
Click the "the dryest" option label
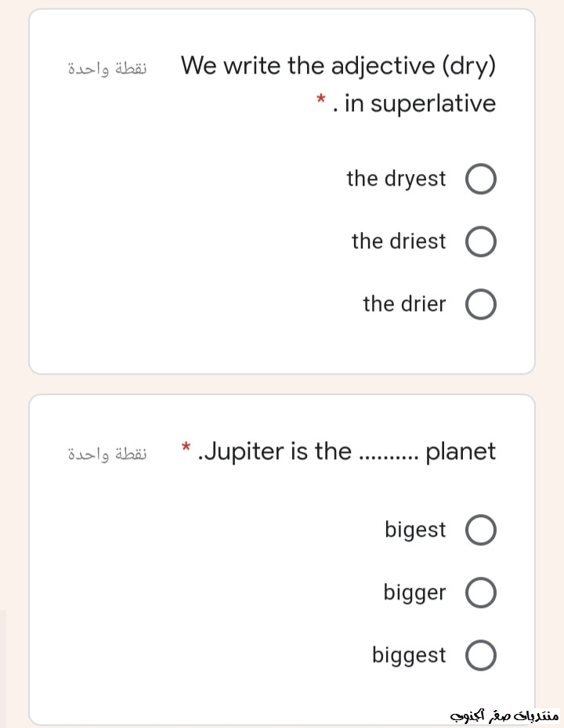396,179
